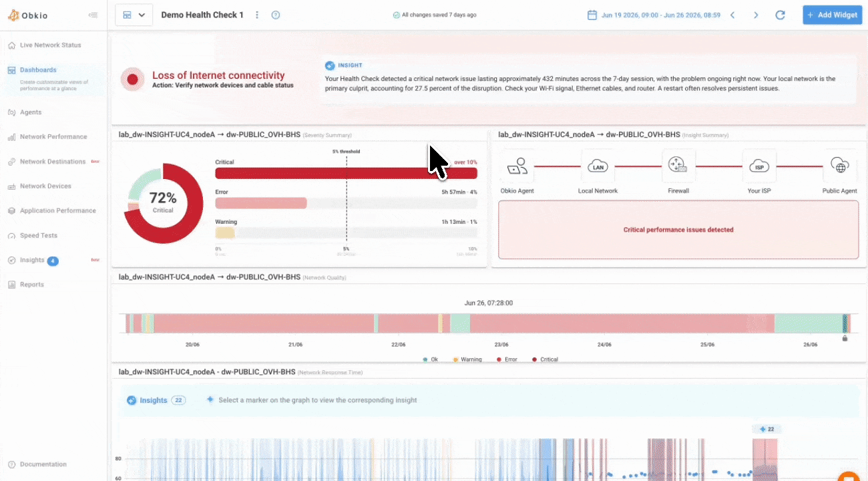This screenshot has width=868, height=481.
Task: Open Network Performance in the sidebar
Action: [53, 137]
